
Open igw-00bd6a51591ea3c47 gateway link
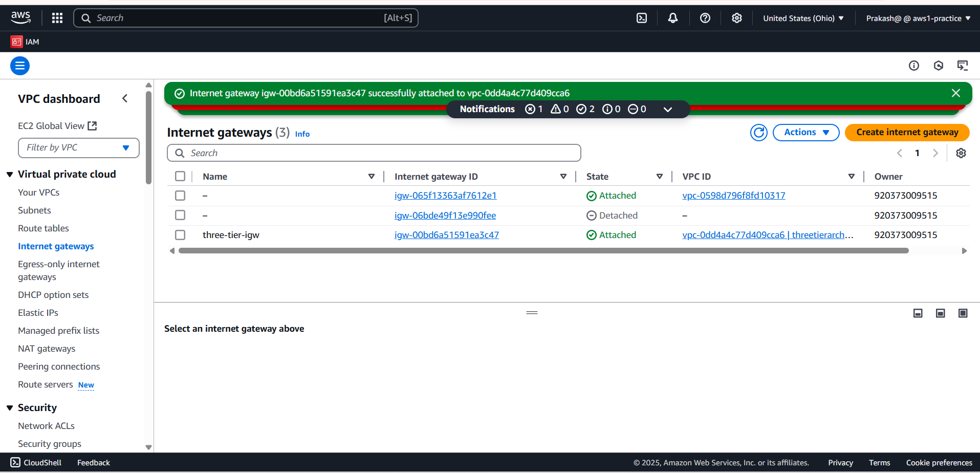coord(447,235)
